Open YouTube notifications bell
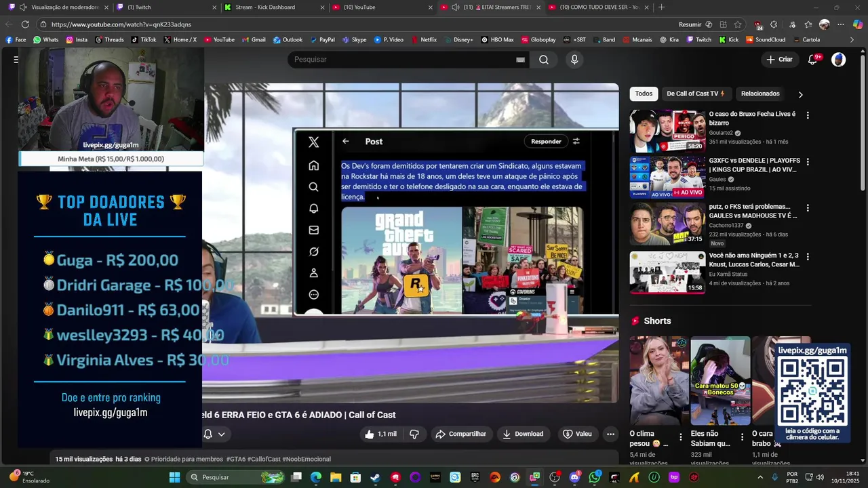868x488 pixels. coord(812,60)
